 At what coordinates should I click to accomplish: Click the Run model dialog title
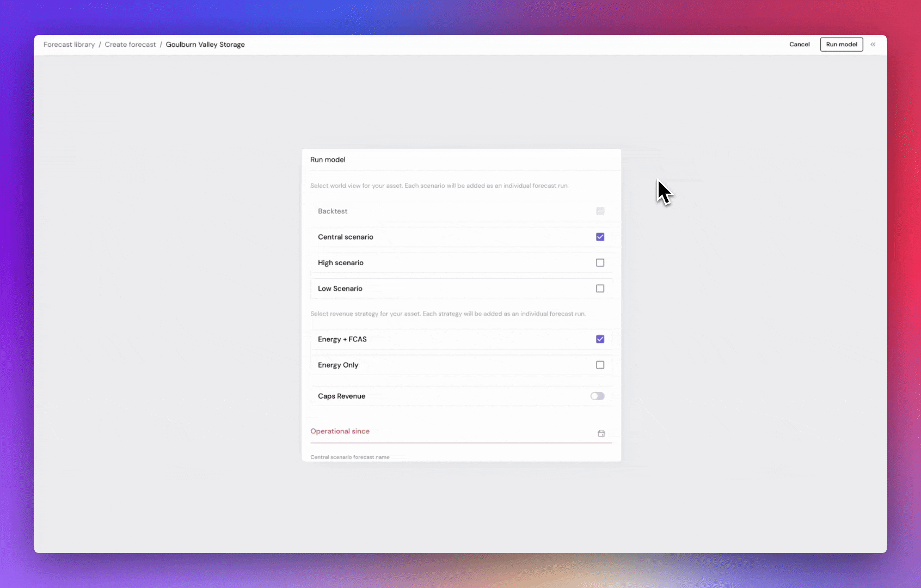(x=328, y=160)
